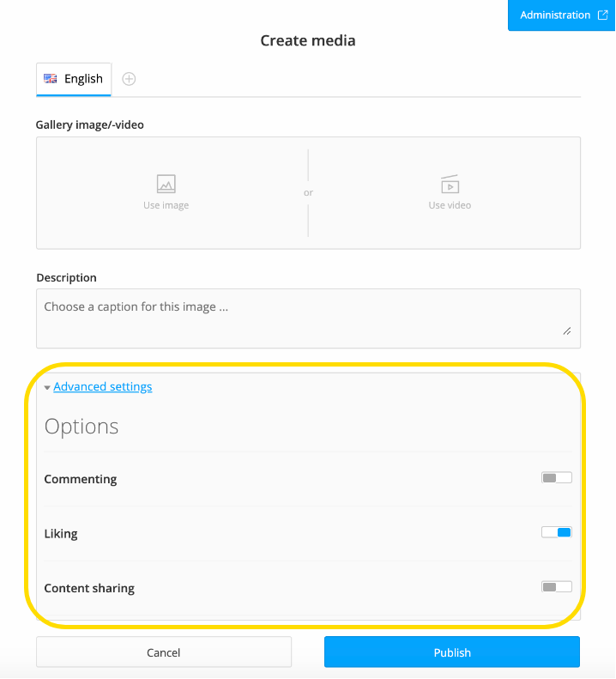Screen dimensions: 616x679
Task: Turn on the Content sharing toggle
Action: pos(556,587)
